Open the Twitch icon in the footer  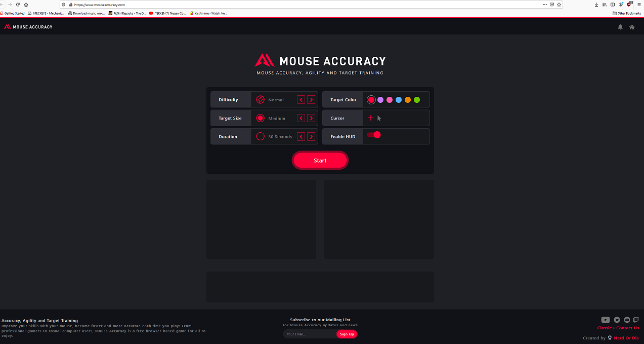click(x=636, y=320)
